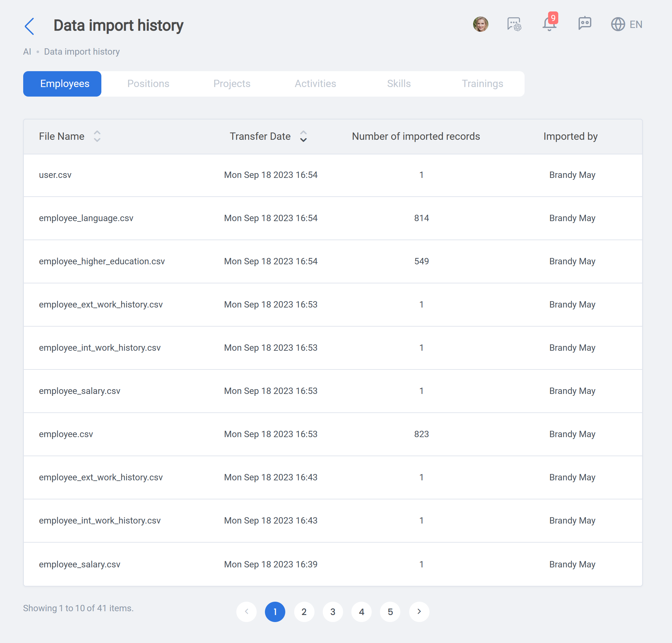Select the employee_language.csv row
The image size is (672, 643).
tap(333, 218)
